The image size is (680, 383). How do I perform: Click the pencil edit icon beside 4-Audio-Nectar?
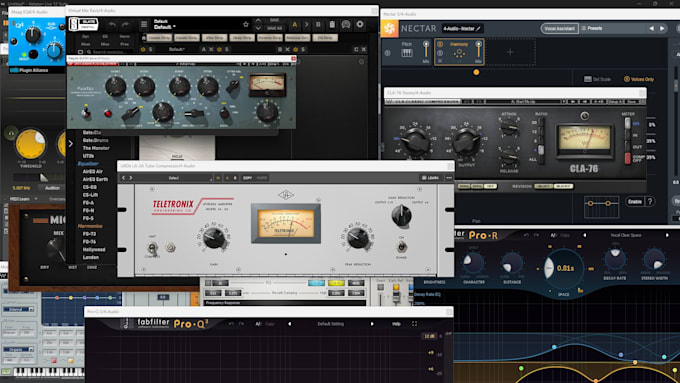(478, 29)
